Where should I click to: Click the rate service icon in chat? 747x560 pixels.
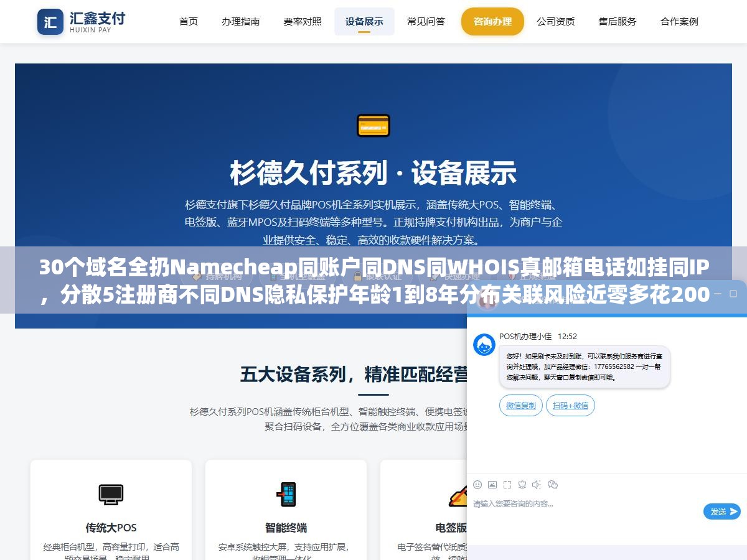pyautogui.click(x=522, y=485)
